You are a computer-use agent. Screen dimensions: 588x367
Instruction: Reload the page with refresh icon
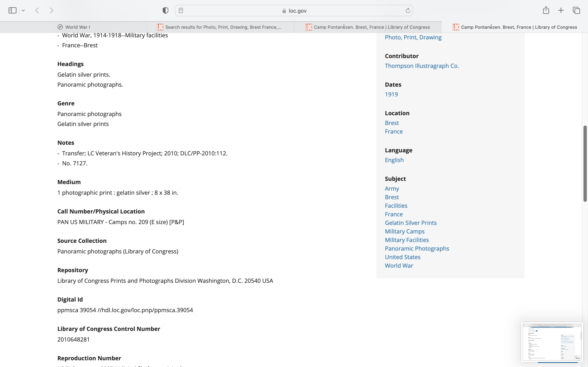point(408,10)
